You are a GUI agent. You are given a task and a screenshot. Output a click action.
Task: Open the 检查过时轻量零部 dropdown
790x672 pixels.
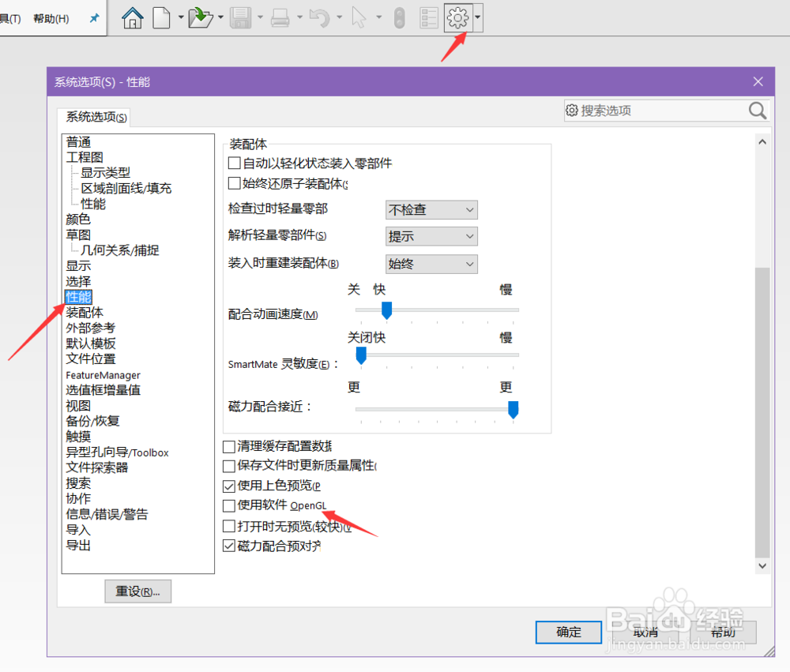(x=431, y=209)
